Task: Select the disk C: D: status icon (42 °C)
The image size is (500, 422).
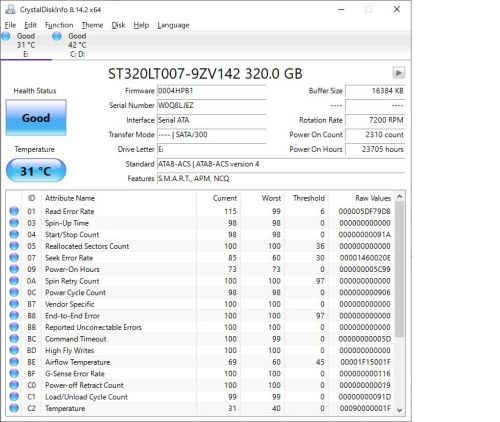Action: 57,36
